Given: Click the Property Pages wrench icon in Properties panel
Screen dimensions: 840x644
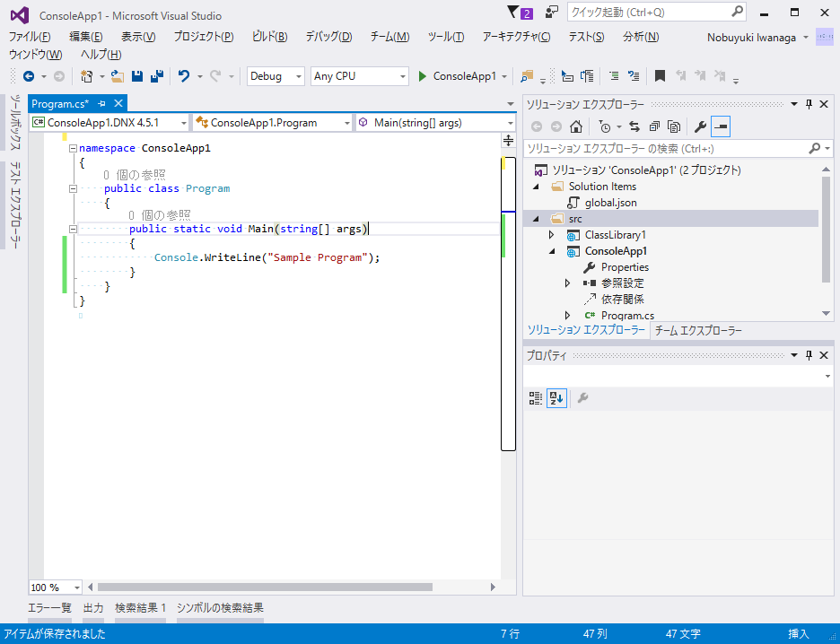Looking at the screenshot, I should pos(582,398).
